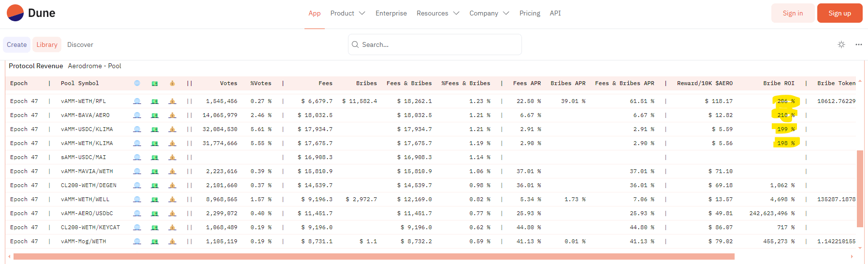868x264 pixels.
Task: Click the right scroll arrow of the table
Action: coord(852,257)
